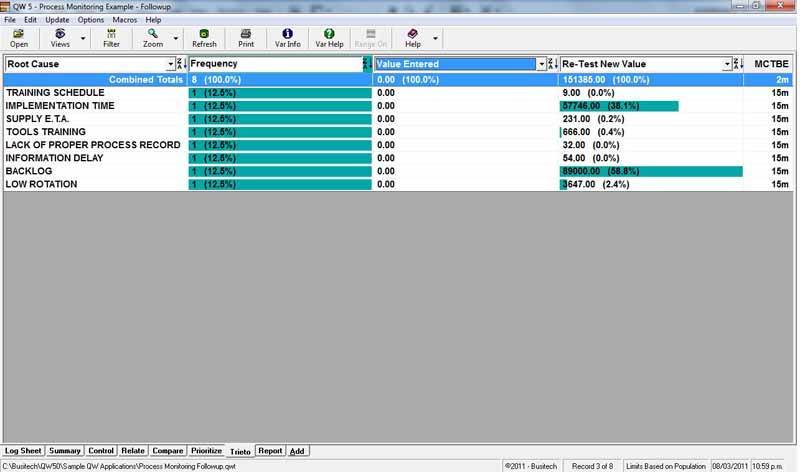Select the BACKLOG row

pos(398,171)
